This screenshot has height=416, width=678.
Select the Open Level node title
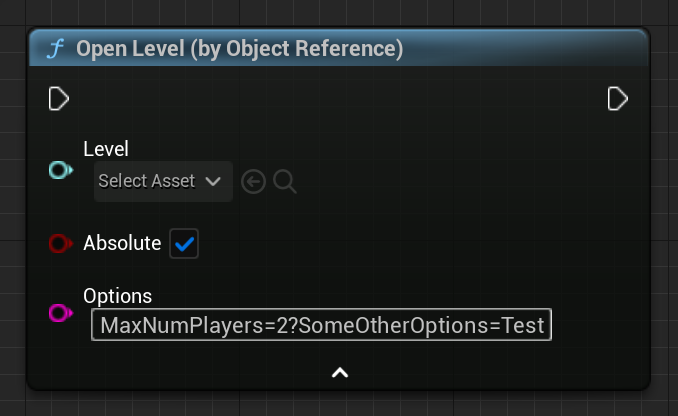(x=240, y=48)
